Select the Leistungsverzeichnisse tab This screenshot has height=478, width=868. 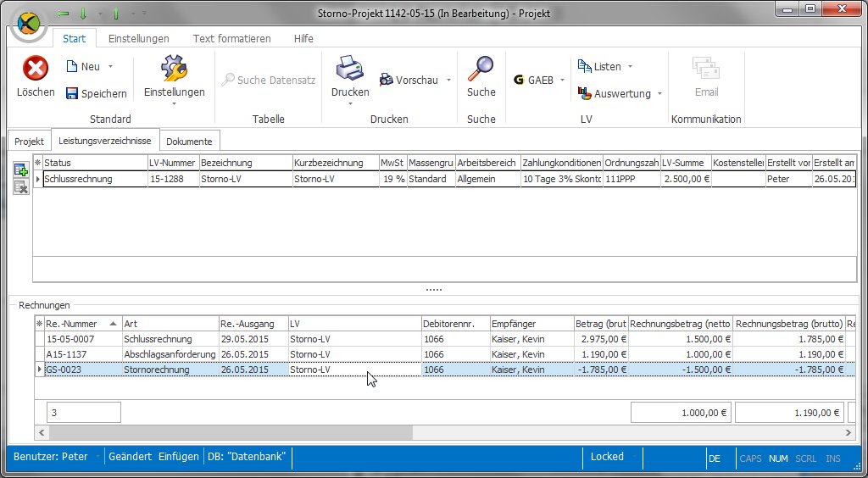(105, 141)
